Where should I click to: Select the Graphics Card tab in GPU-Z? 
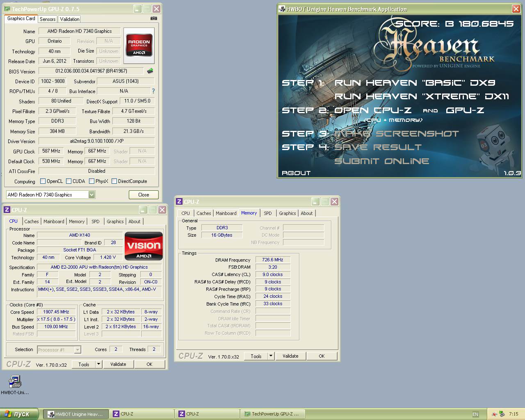click(21, 18)
